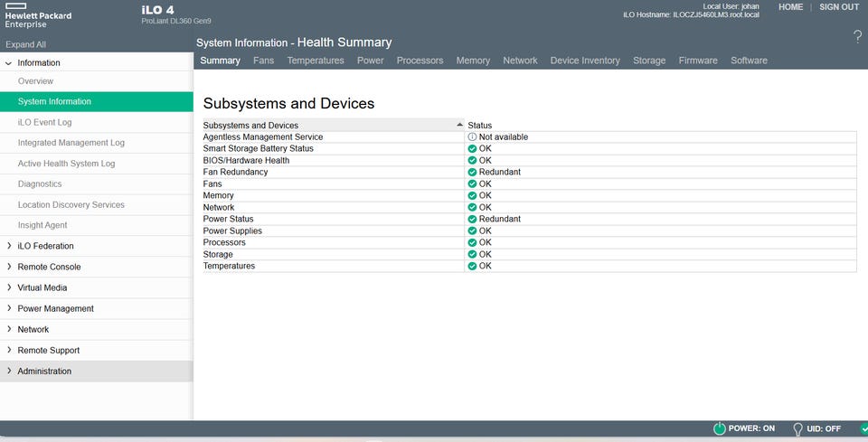Open the Device Inventory tab
The height and width of the screenshot is (442, 868).
coord(585,61)
